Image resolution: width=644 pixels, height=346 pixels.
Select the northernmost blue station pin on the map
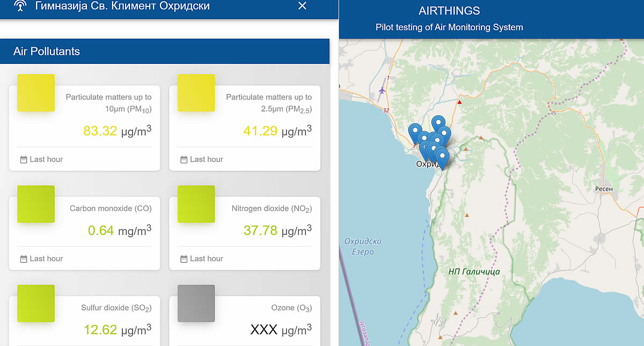click(437, 123)
